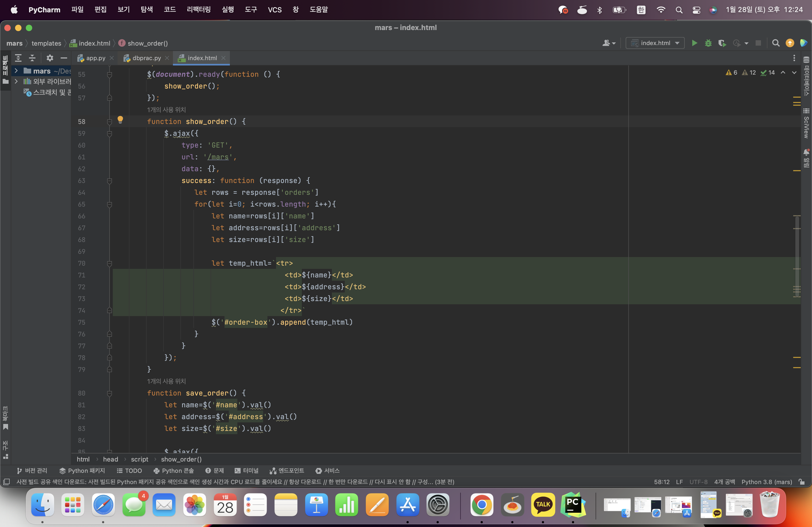
Task: Toggle the 알림 notifications tool window
Action: point(806,158)
